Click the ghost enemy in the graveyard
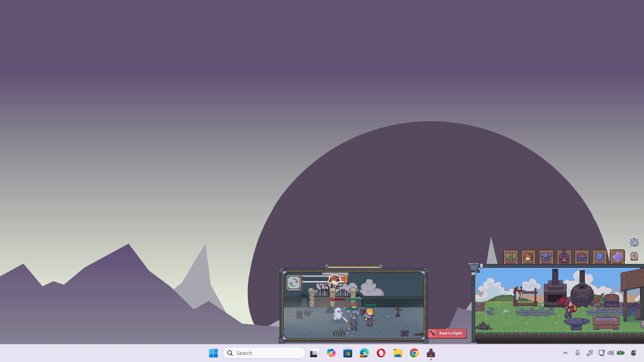This screenshot has width=644, height=362. tap(338, 314)
